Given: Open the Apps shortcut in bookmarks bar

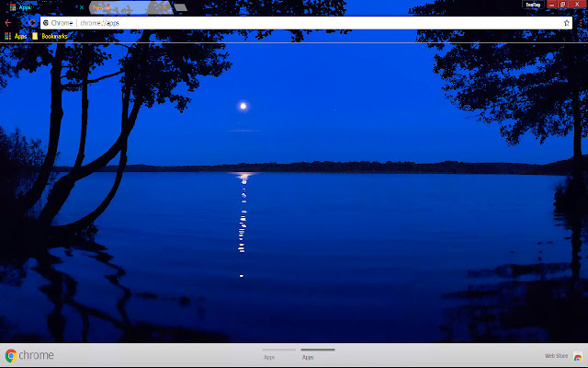Looking at the screenshot, I should coord(16,36).
